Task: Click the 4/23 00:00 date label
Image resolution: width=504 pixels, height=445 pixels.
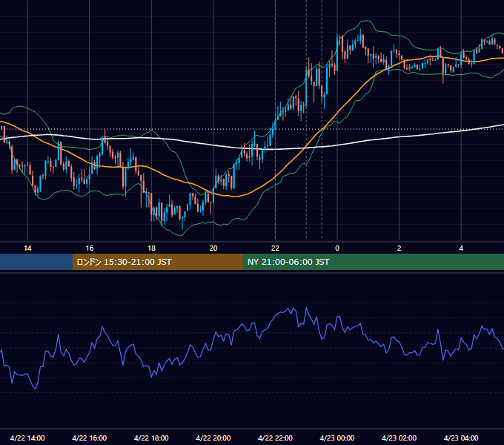Action: tap(337, 438)
